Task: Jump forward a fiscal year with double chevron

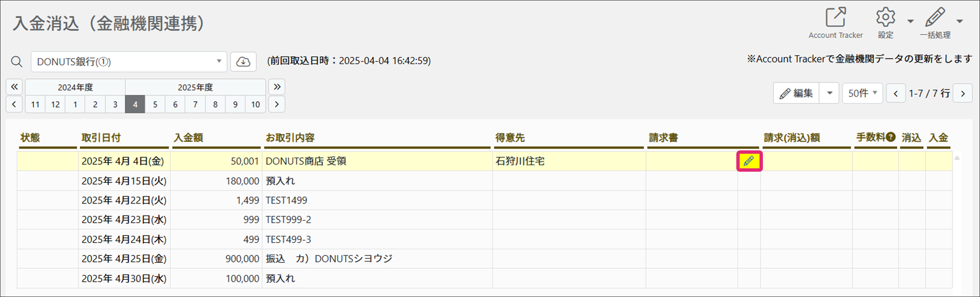Action: pyautogui.click(x=277, y=87)
